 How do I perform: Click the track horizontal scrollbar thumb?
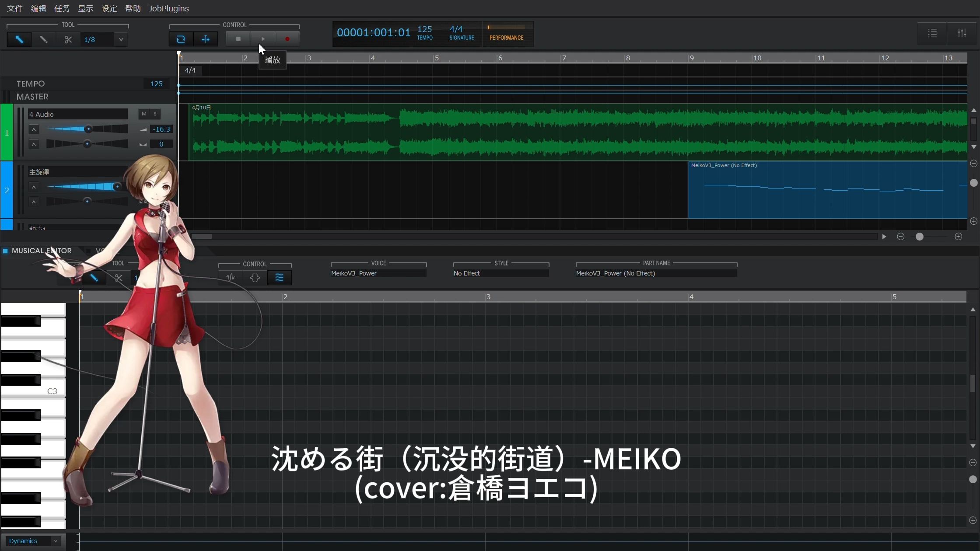[x=202, y=237]
